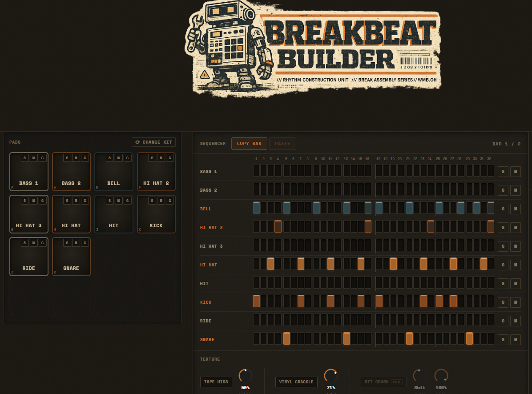Image resolution: width=532 pixels, height=394 pixels.
Task: Mute the Bell sequencer row
Action: [x=516, y=209]
